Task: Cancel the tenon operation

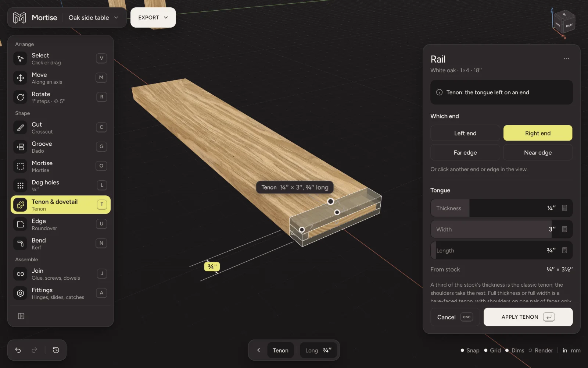Action: tap(455, 317)
